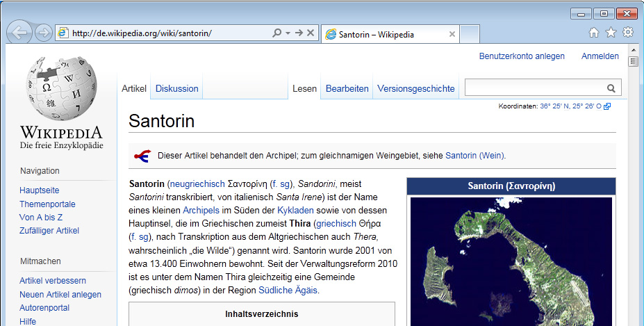Open the Südliche Ägäis link
644x326 pixels.
[x=288, y=290]
